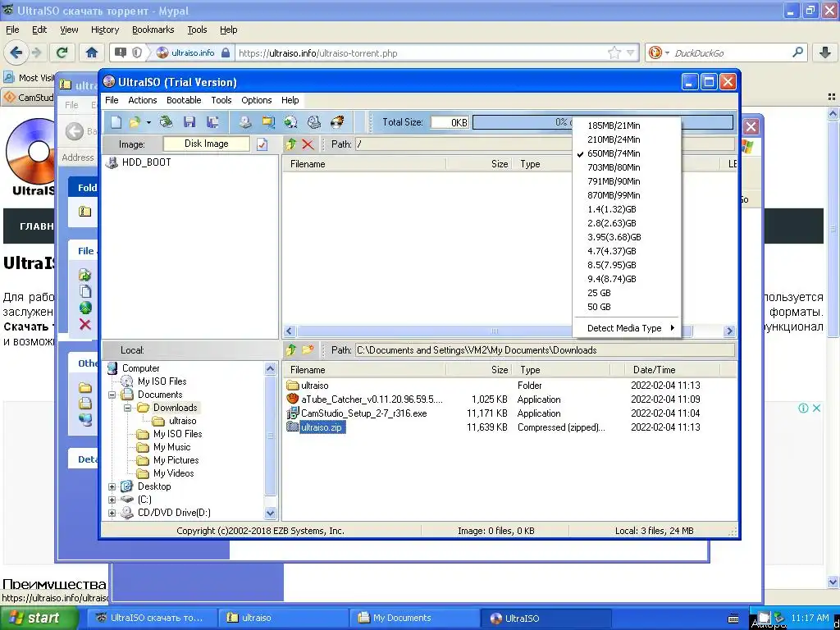This screenshot has height=630, width=840.
Task: Collapse the Downloads tree node
Action: 127,408
